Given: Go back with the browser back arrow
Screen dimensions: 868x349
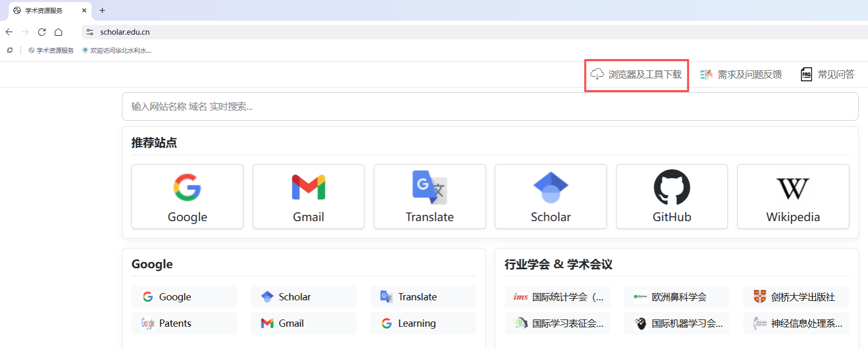Looking at the screenshot, I should (x=9, y=32).
